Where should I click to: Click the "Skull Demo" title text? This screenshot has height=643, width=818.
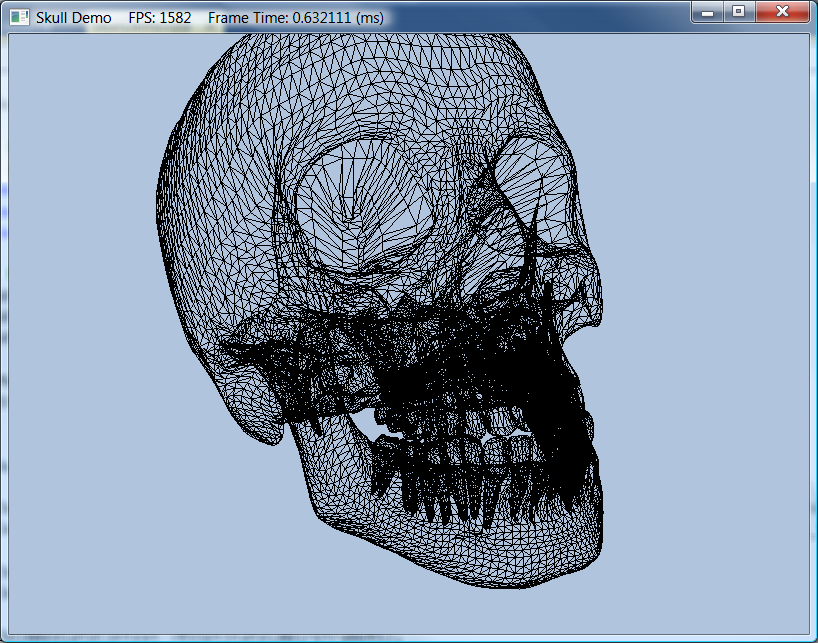pyautogui.click(x=74, y=18)
